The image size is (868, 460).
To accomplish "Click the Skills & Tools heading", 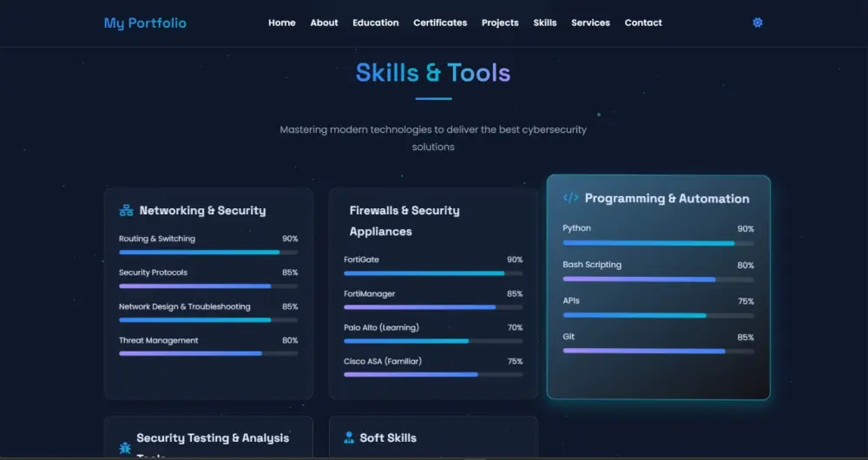I will (433, 73).
